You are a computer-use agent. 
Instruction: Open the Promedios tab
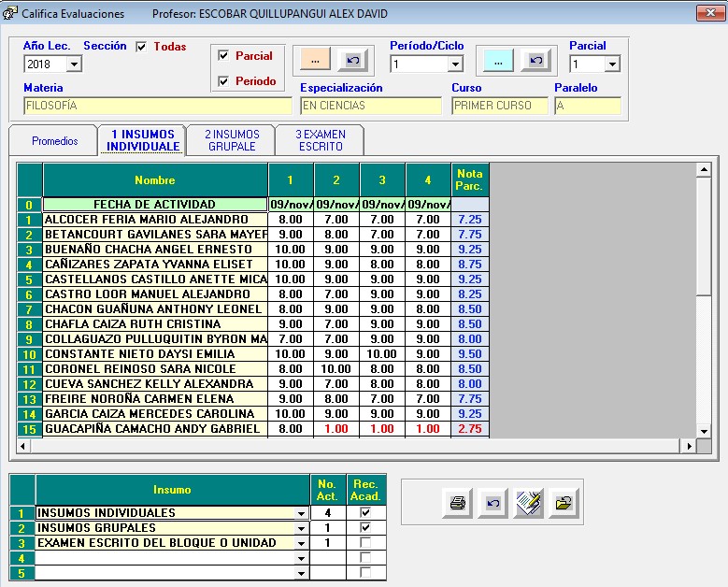tap(55, 141)
